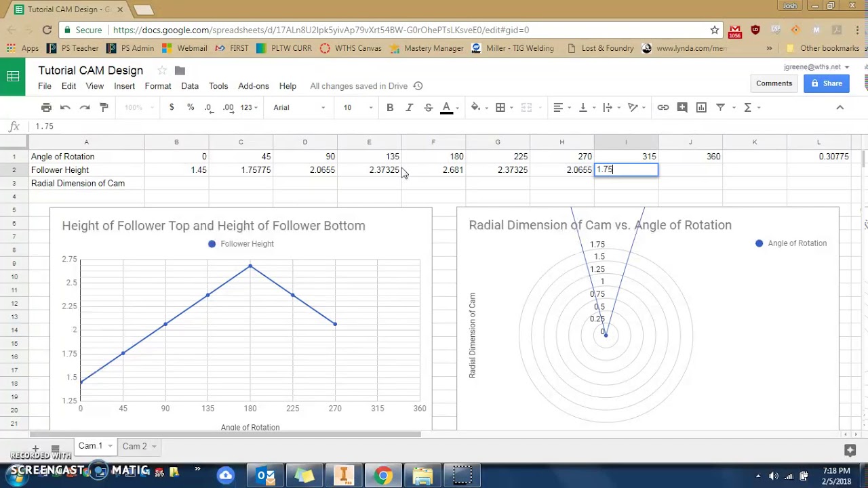Click the move-to-folder icon
The width and height of the screenshot is (868, 488).
(x=180, y=70)
